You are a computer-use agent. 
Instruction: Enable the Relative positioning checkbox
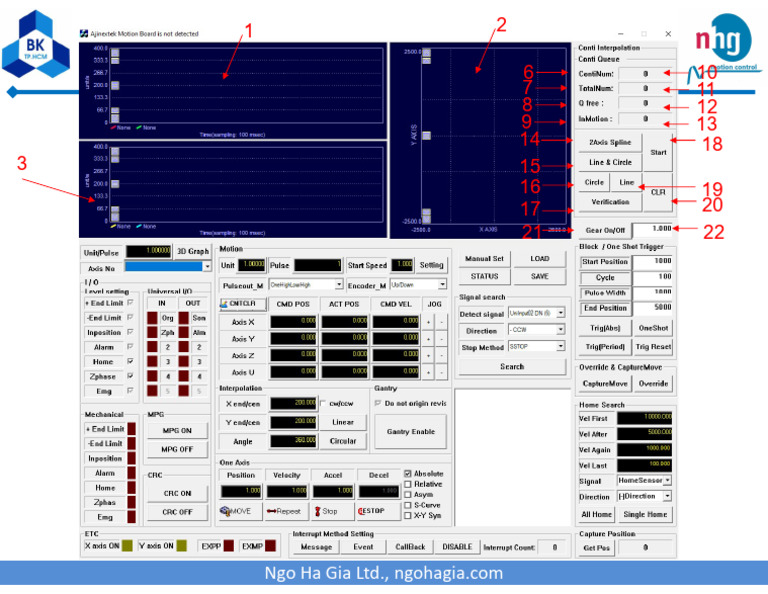407,484
